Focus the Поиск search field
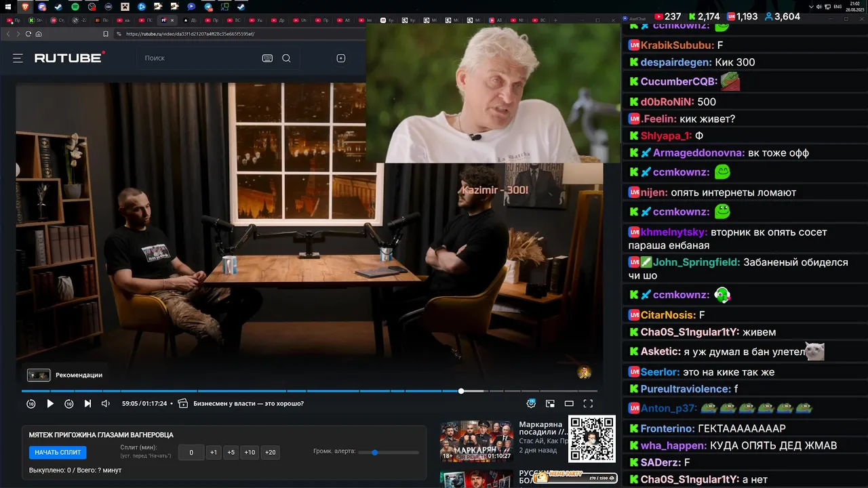 click(200, 58)
